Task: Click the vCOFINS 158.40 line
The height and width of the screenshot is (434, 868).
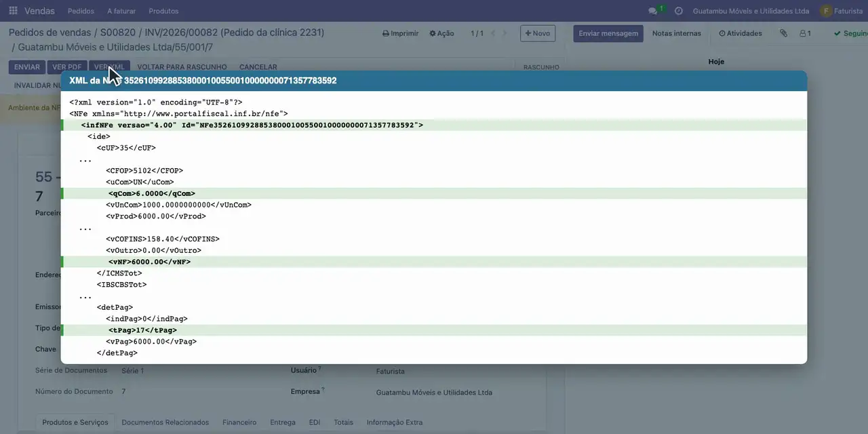Action: click(x=163, y=239)
